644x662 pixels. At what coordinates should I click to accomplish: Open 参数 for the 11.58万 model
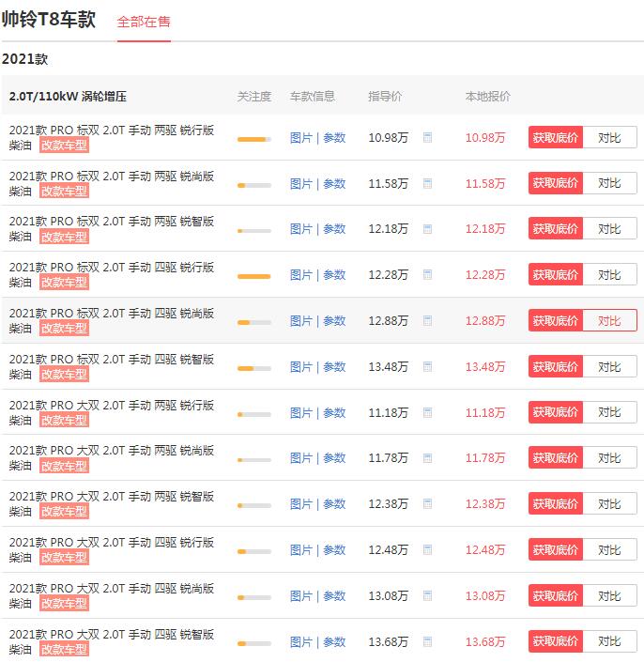[x=334, y=184]
